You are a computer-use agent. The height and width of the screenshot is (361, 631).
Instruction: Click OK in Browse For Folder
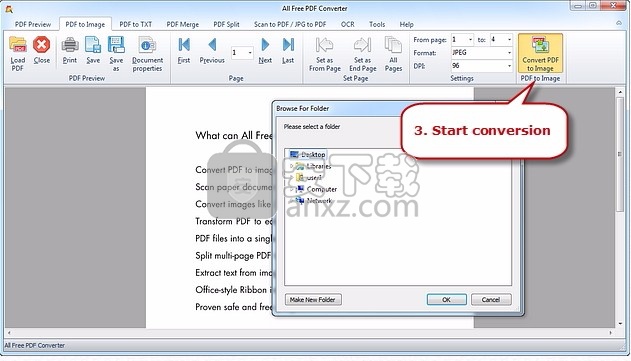(x=446, y=299)
